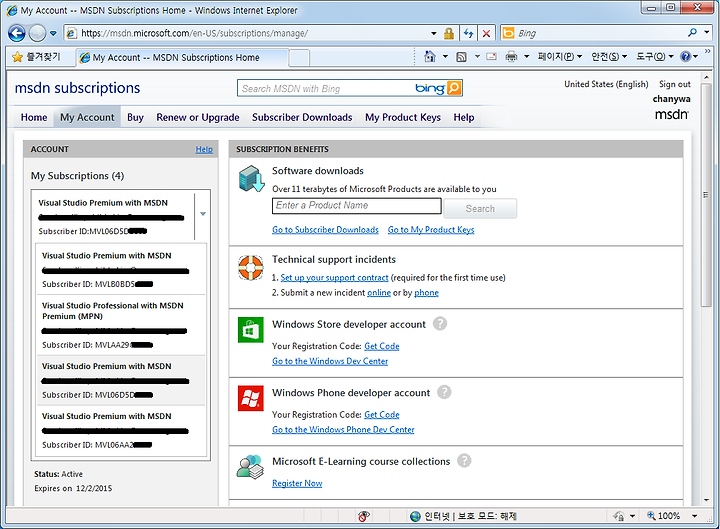Viewport: 720px width, 529px height.
Task: Open the 100% zoom level dropdown
Action: point(695,516)
